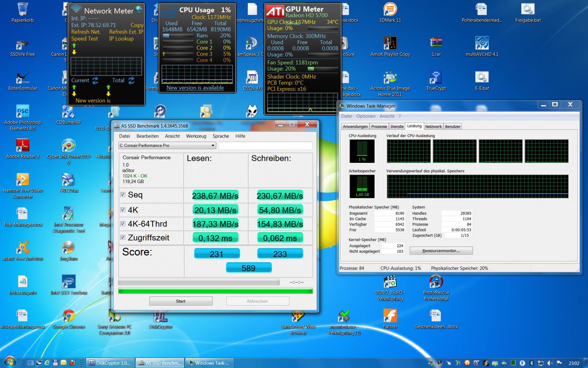This screenshot has width=588, height=368.
Task: Follow the CPU 'New version is available' link
Action: tap(195, 88)
